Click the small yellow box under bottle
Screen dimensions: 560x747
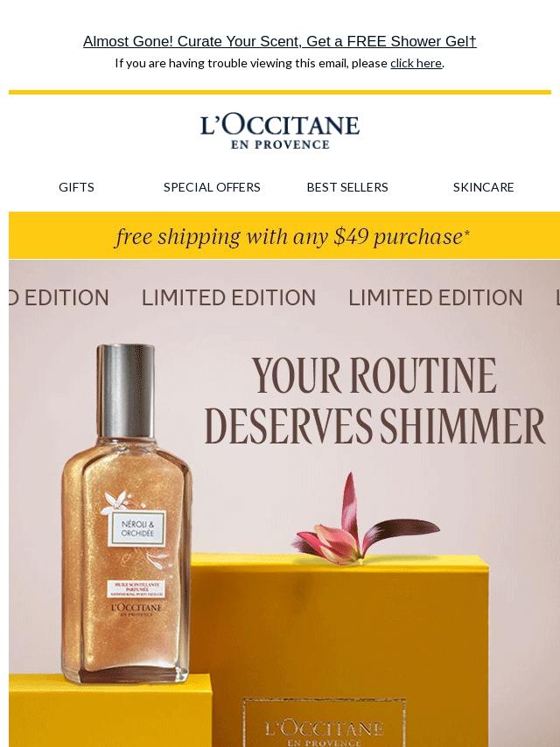coord(110,711)
